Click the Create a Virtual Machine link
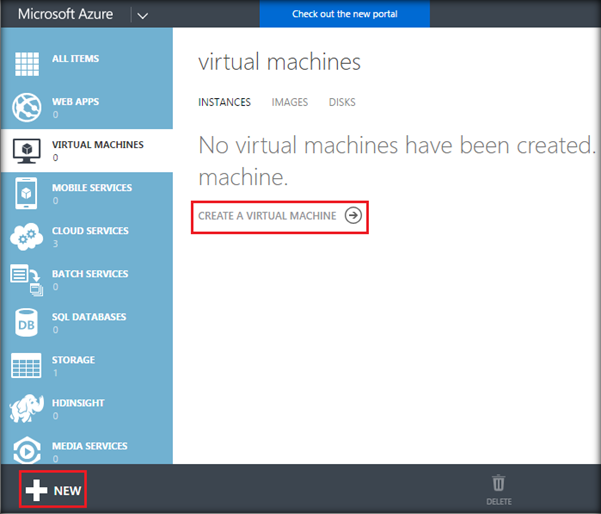This screenshot has height=514, width=601. click(x=267, y=216)
